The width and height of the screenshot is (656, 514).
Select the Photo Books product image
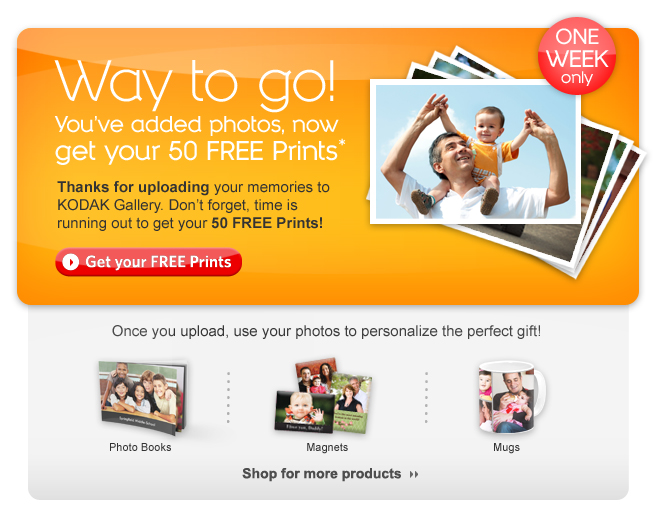[x=142, y=398]
